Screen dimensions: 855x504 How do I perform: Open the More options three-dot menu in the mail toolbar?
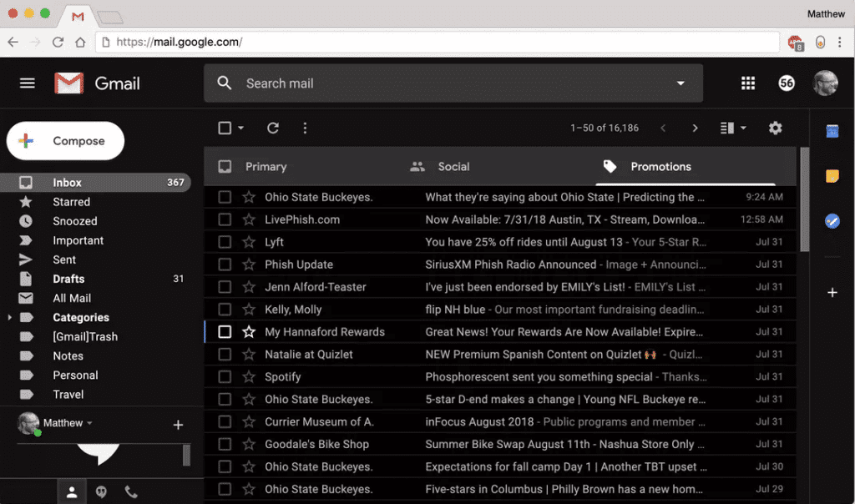[305, 128]
